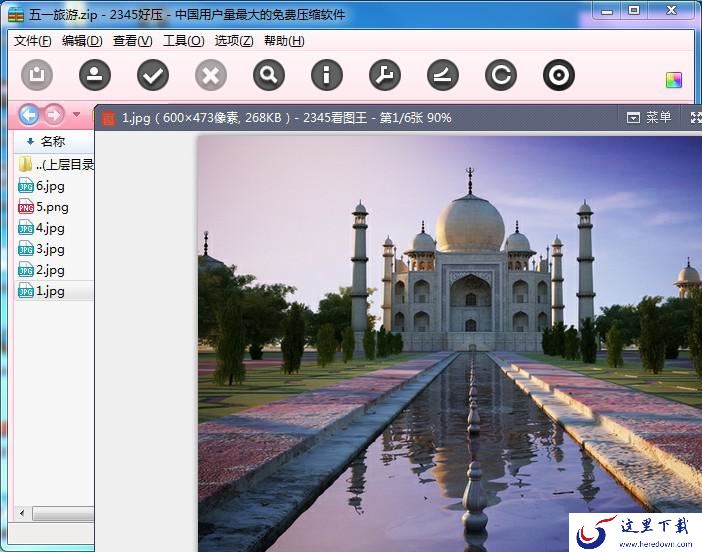
Task: Click the X delete toolbar icon
Action: point(211,75)
